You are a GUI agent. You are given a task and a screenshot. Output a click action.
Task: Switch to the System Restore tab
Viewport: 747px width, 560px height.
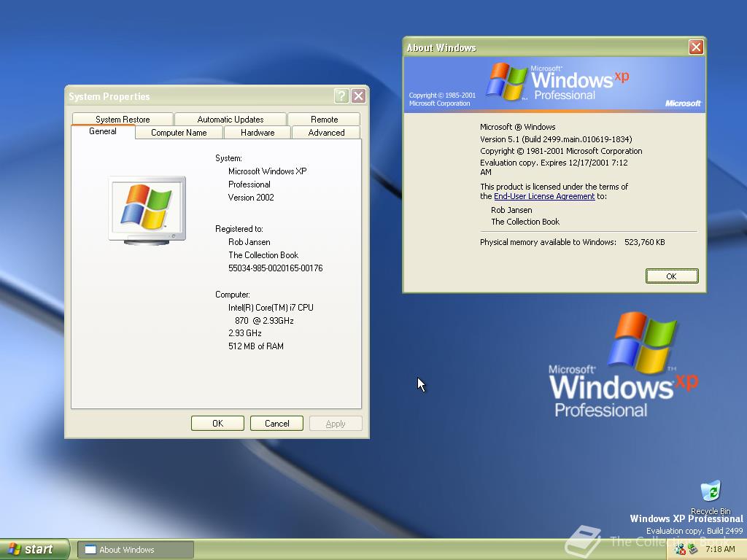[123, 119]
